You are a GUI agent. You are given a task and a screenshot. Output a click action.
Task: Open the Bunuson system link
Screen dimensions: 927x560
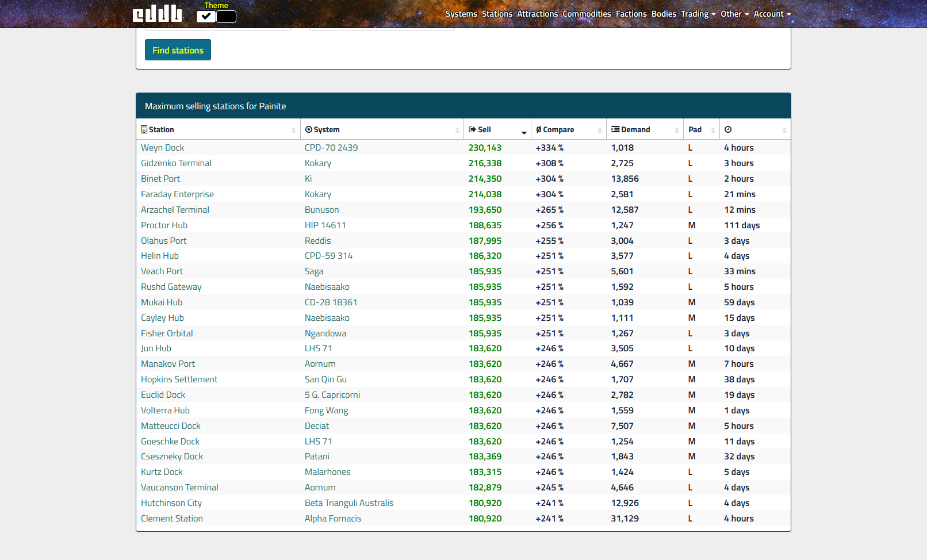[x=321, y=210]
